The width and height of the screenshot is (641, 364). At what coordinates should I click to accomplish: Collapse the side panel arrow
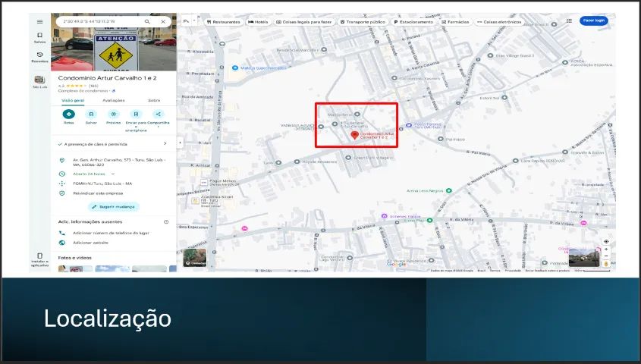coord(180,142)
